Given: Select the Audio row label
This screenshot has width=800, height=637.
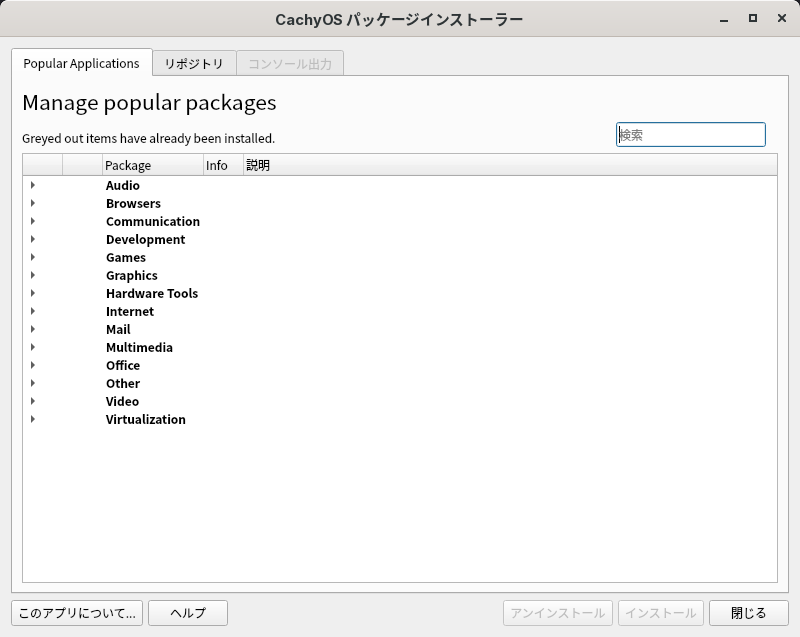Looking at the screenshot, I should pyautogui.click(x=122, y=186).
